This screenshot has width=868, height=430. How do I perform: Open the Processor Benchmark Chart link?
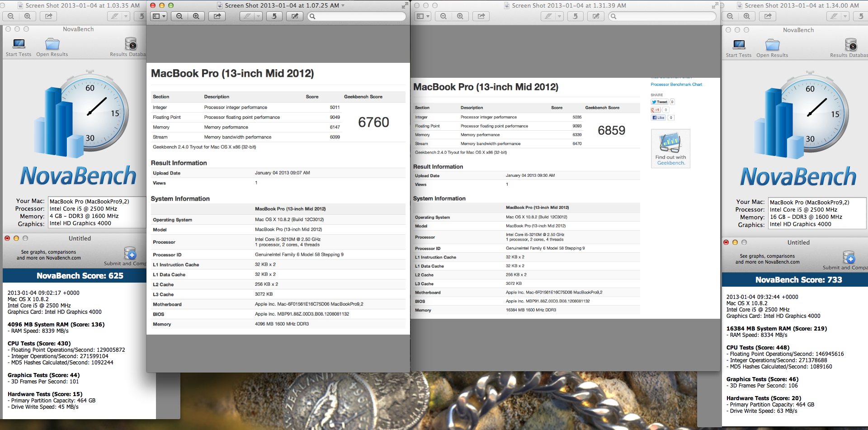pos(676,85)
